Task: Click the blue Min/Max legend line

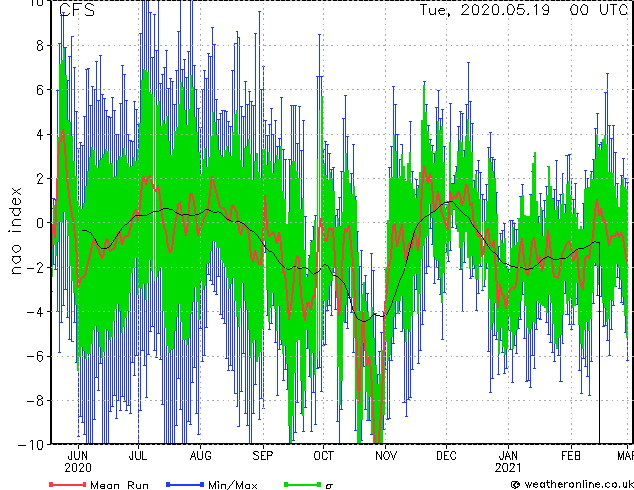Action: 185,484
